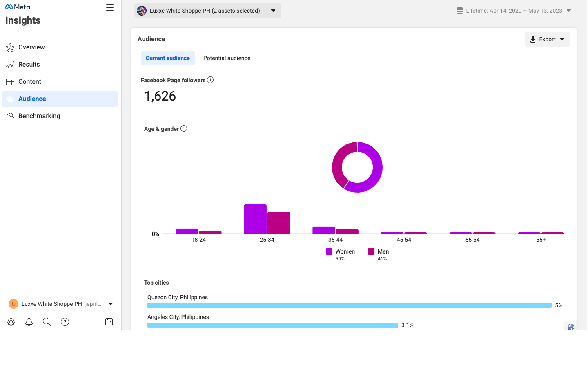Open Benchmarking section
Viewport: 588px width, 368px height.
[60, 116]
